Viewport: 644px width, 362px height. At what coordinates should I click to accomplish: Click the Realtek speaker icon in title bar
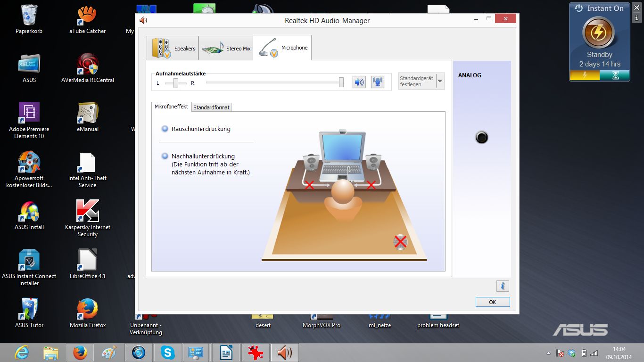[143, 20]
